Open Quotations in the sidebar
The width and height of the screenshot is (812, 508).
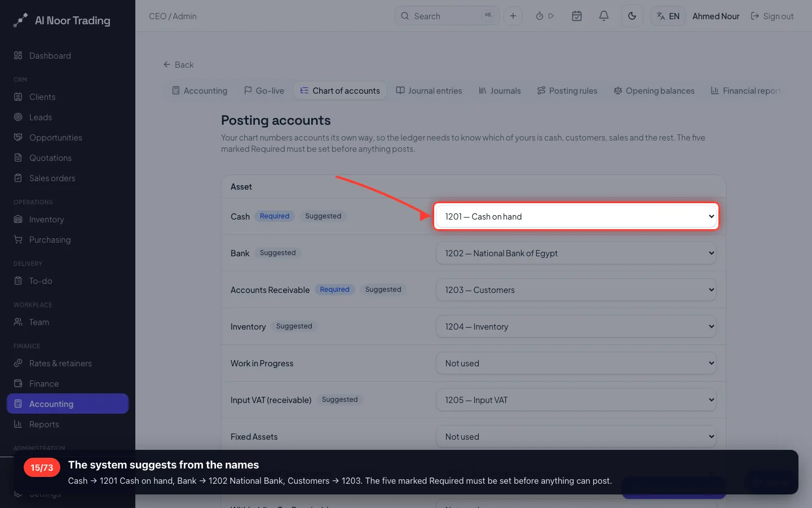68,158
